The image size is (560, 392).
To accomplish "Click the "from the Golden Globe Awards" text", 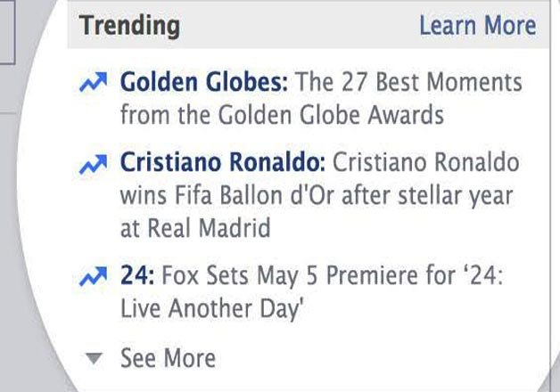I will click(x=282, y=115).
